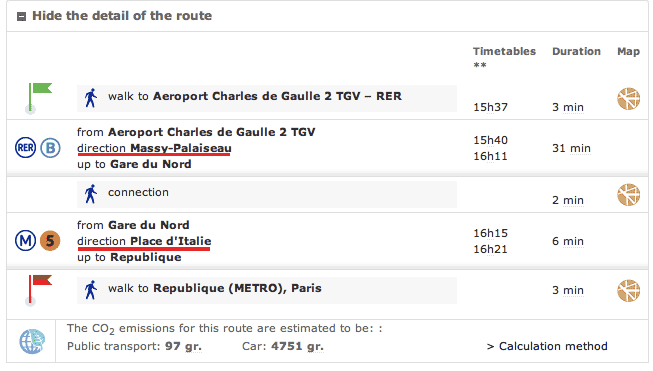Viewport: 653px width, 371px height.
Task: Click 'Hide the detail of the route'
Action: 122,16
